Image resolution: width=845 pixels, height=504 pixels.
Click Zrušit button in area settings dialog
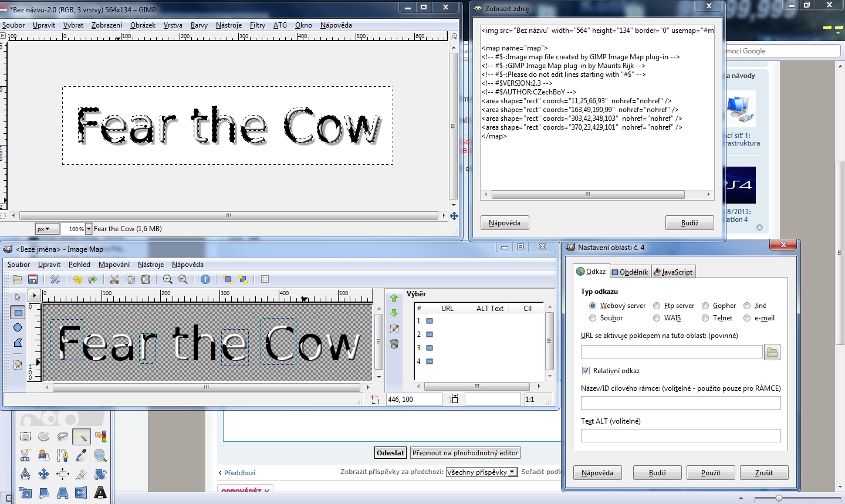tap(764, 473)
